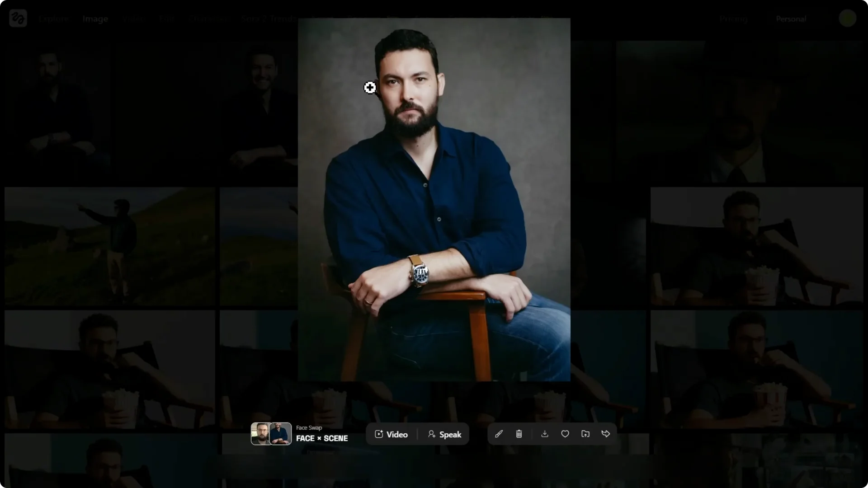868x488 pixels.
Task: Open the Image tab in the top navigation
Action: tap(95, 19)
